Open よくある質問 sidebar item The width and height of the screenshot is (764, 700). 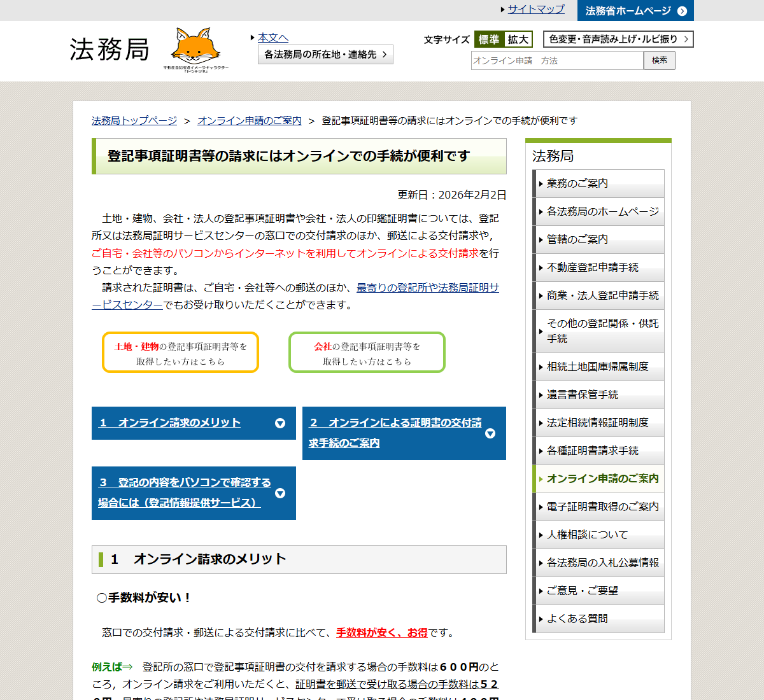tap(598, 619)
